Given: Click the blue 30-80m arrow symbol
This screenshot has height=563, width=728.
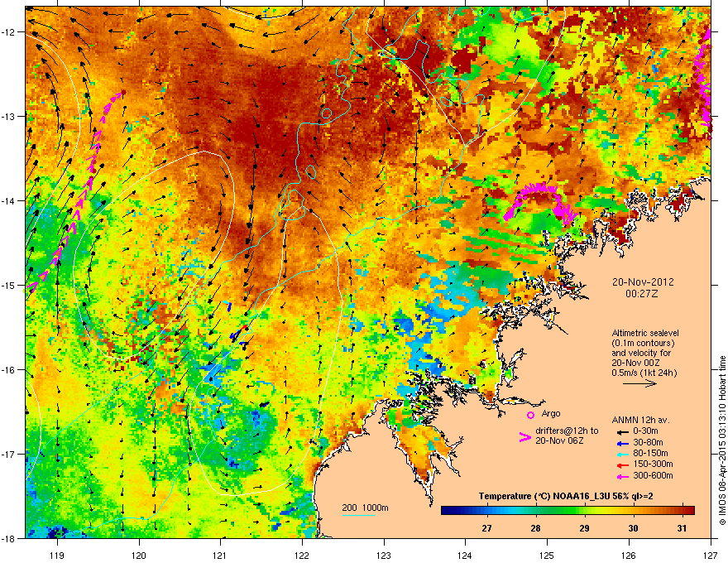Looking at the screenshot, I should [622, 443].
